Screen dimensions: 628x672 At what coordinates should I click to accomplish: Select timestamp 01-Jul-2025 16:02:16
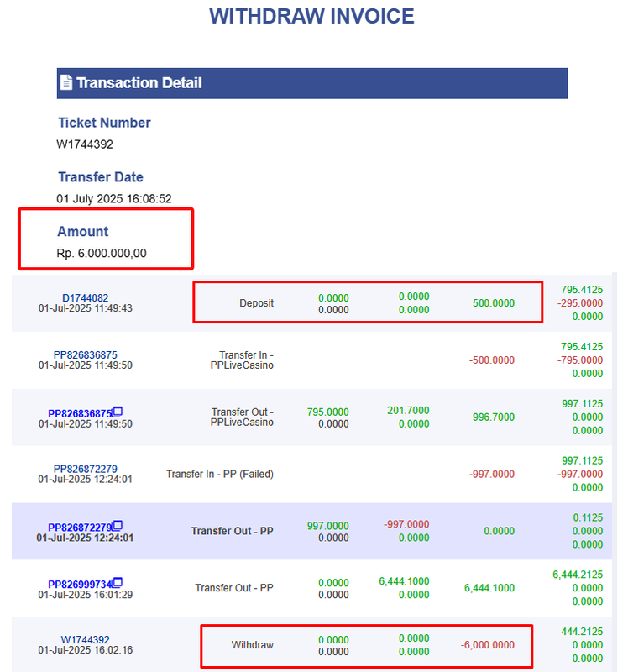point(86,649)
